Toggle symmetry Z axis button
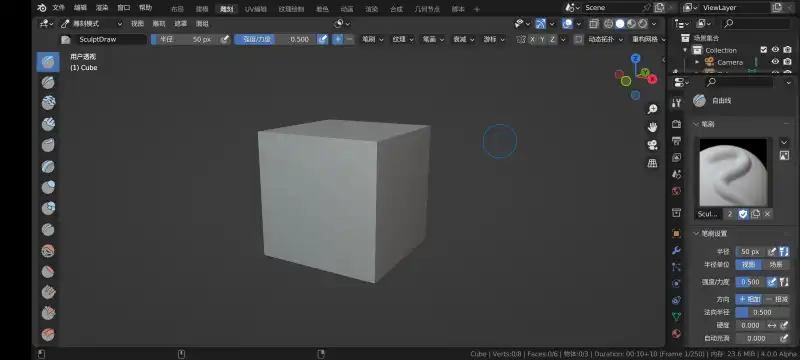 click(x=552, y=39)
